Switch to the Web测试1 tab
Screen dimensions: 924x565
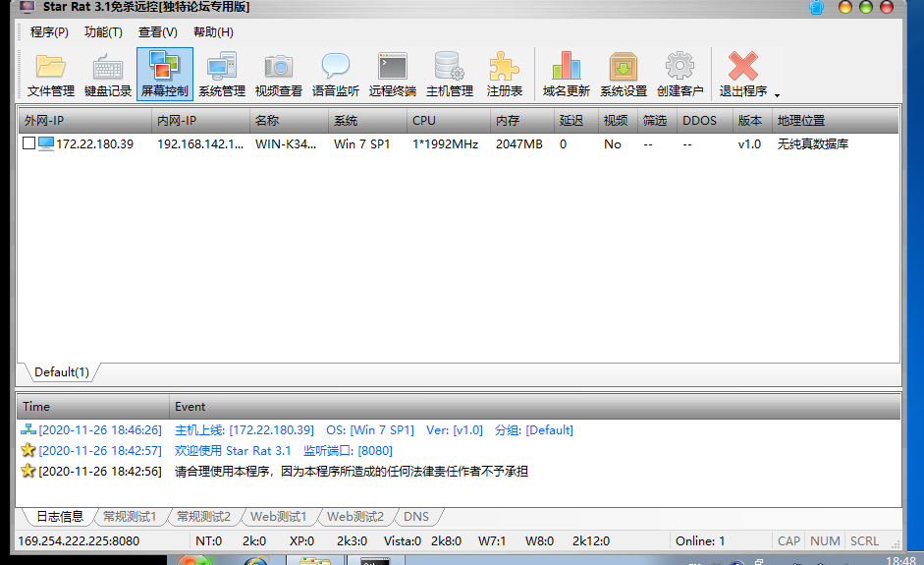pos(278,517)
